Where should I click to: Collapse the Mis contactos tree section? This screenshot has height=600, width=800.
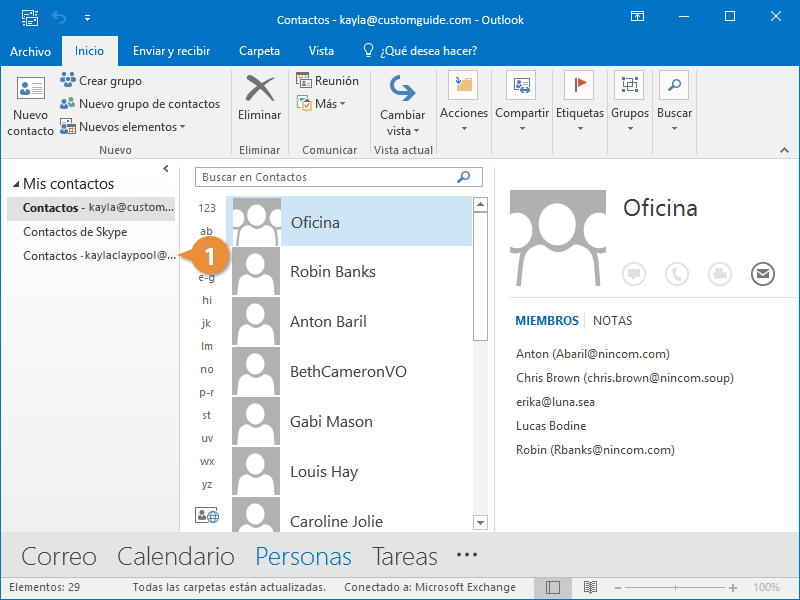click(16, 185)
